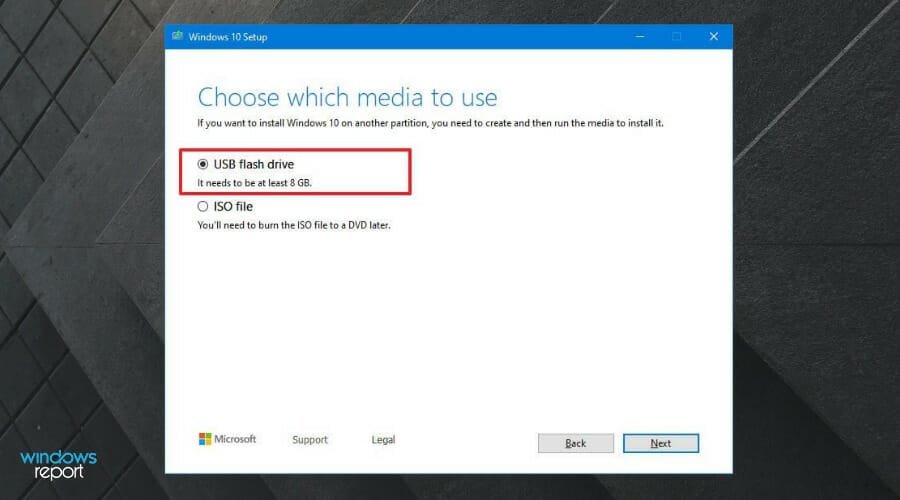Click the greyed-out maximize button in title bar
The height and width of the screenshot is (500, 900).
click(677, 37)
